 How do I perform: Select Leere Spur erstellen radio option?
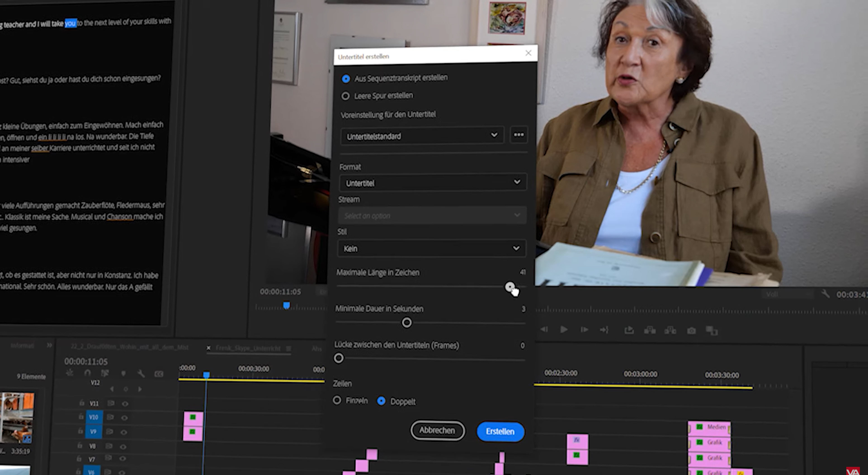345,96
